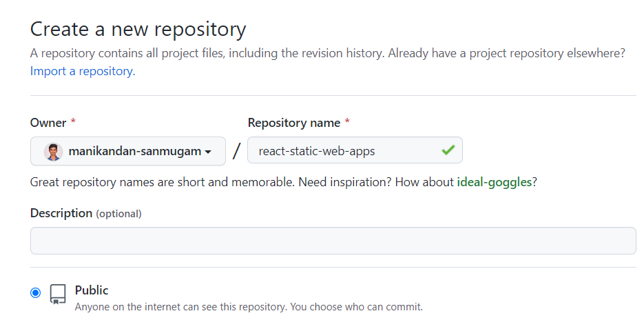
Task: Click the Public option label
Action: (92, 290)
